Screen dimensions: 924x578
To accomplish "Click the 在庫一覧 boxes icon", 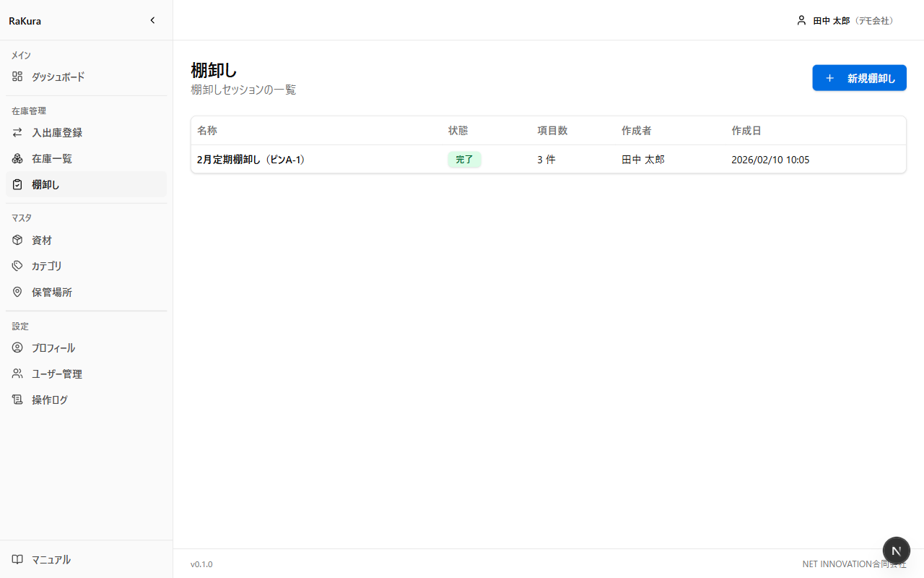I will click(17, 159).
